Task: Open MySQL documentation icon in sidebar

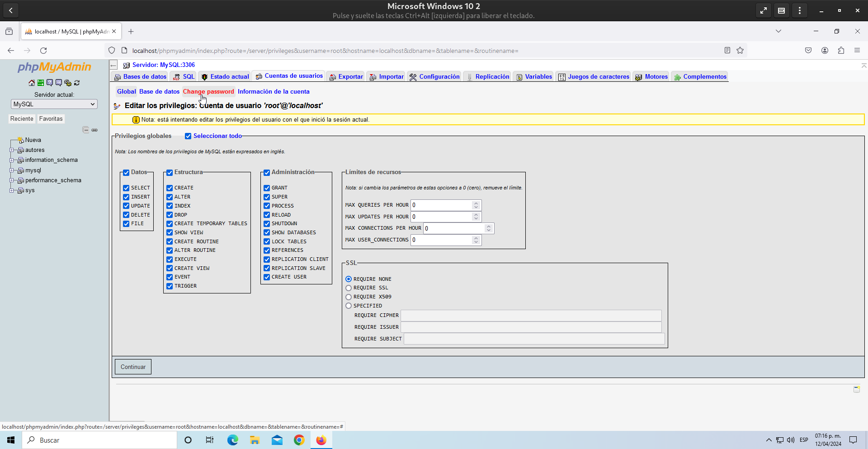Action: [x=59, y=83]
